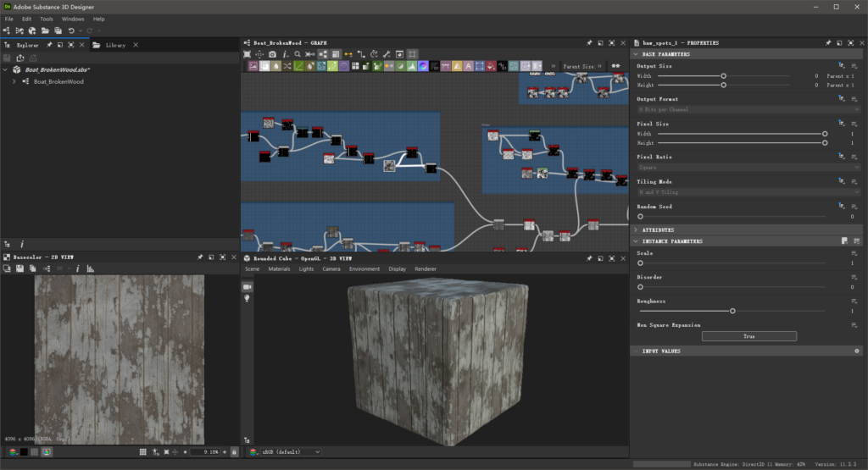Add a Text node (letter A icon)
This screenshot has width=868, height=470.
tap(468, 66)
